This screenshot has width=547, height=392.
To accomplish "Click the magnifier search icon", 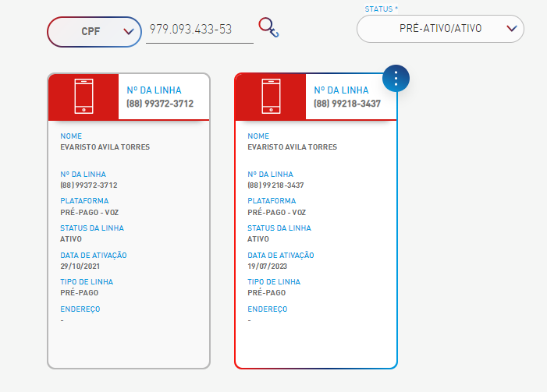I will (268, 27).
